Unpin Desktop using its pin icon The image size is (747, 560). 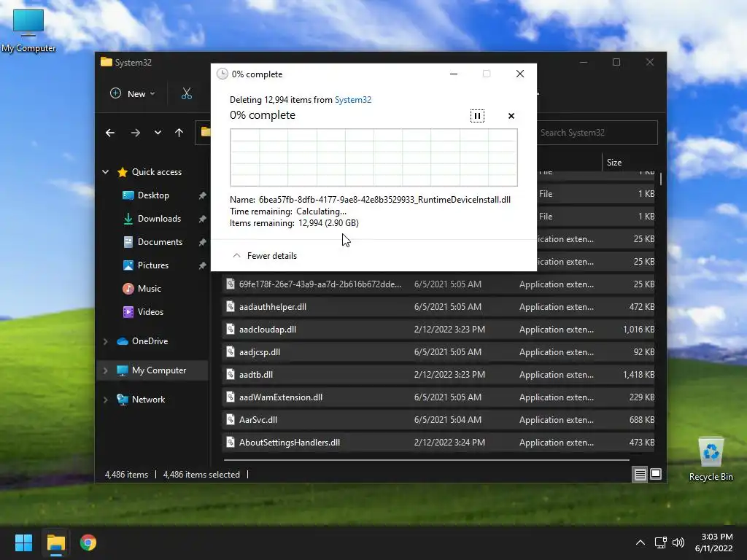(203, 195)
